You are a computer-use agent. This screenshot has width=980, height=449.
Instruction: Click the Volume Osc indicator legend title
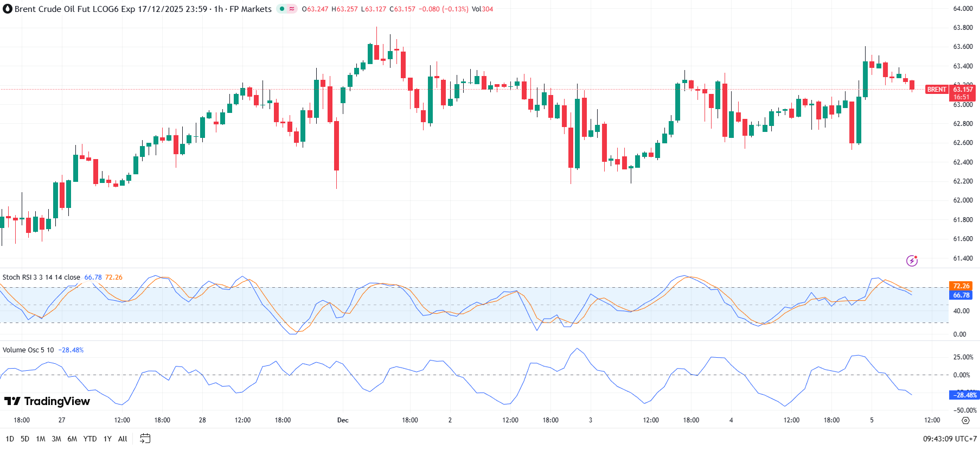28,350
